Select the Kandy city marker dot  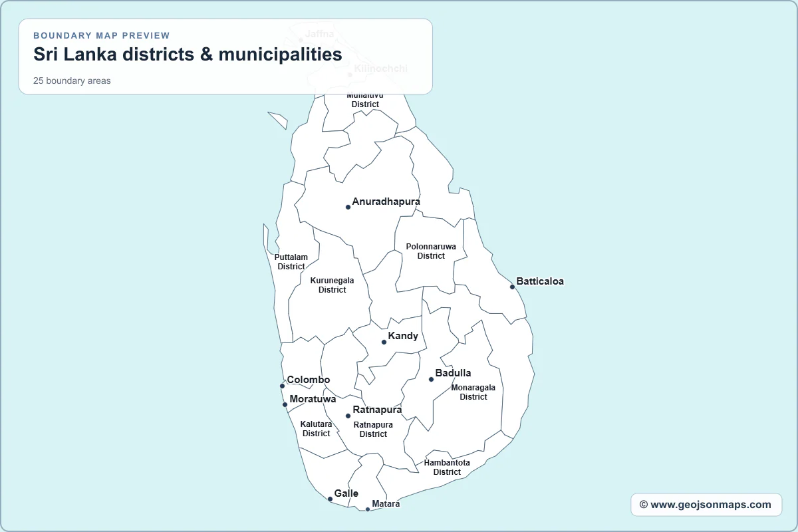(384, 342)
